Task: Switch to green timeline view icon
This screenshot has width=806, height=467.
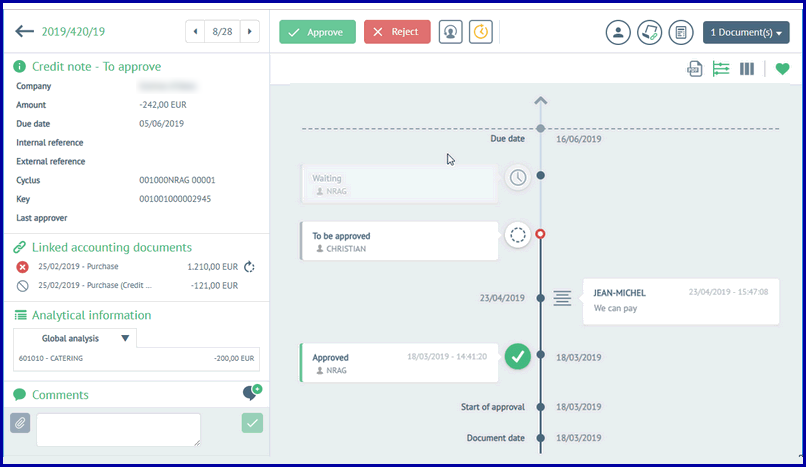Action: click(721, 69)
